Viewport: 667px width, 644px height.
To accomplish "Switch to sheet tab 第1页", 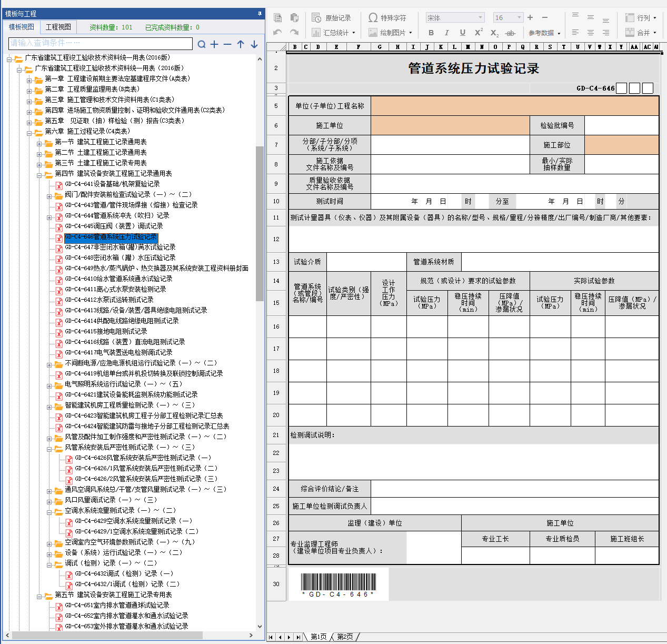I will 318,637.
